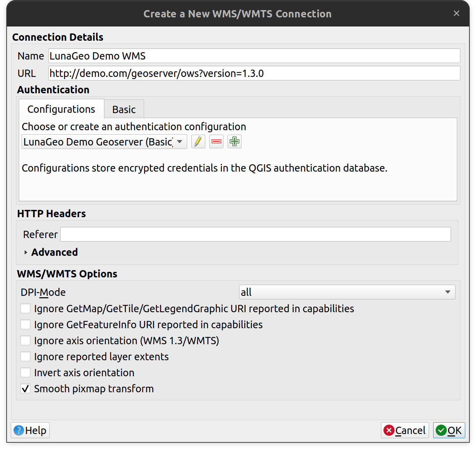Screen dimensions: 476x449
Task: Check Ignore GetFeatureInfo URI reported in capabilities
Action: pyautogui.click(x=25, y=325)
